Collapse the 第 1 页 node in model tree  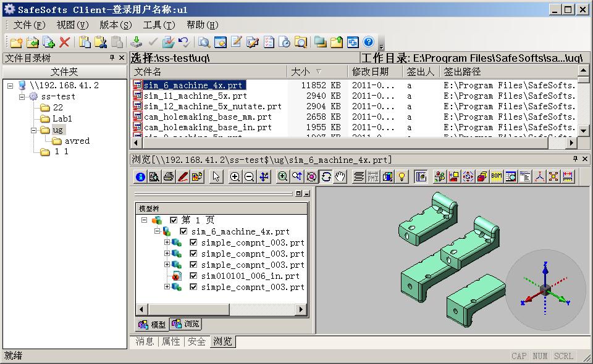[x=144, y=220]
